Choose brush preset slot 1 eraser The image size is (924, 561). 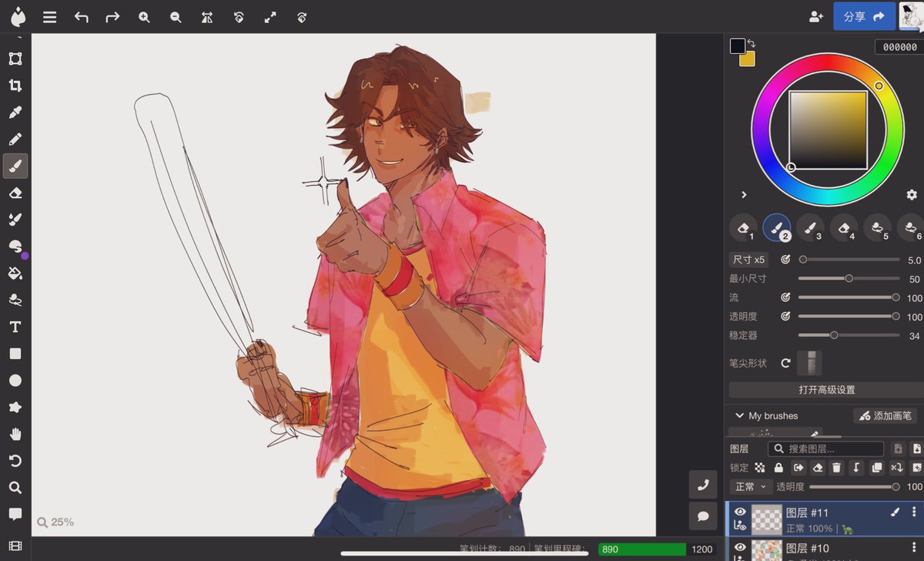click(743, 228)
